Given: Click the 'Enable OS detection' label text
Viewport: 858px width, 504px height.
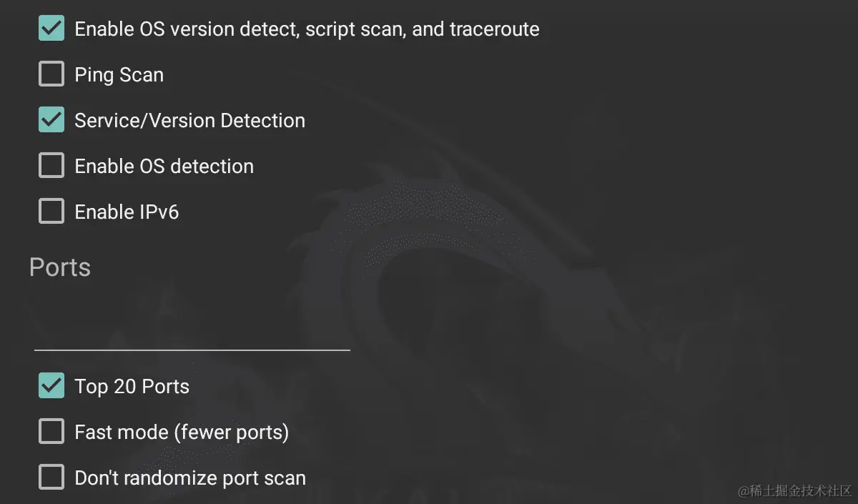Looking at the screenshot, I should (164, 167).
